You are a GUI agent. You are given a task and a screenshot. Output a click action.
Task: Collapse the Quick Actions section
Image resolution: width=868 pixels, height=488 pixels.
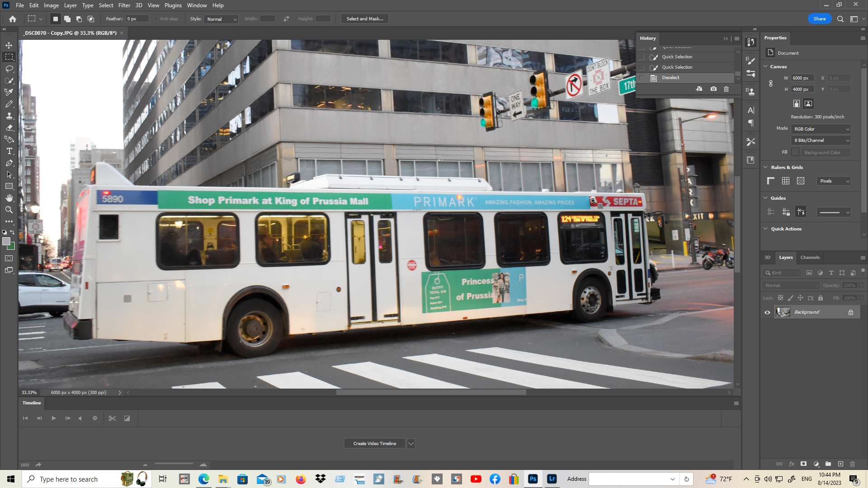click(765, 229)
